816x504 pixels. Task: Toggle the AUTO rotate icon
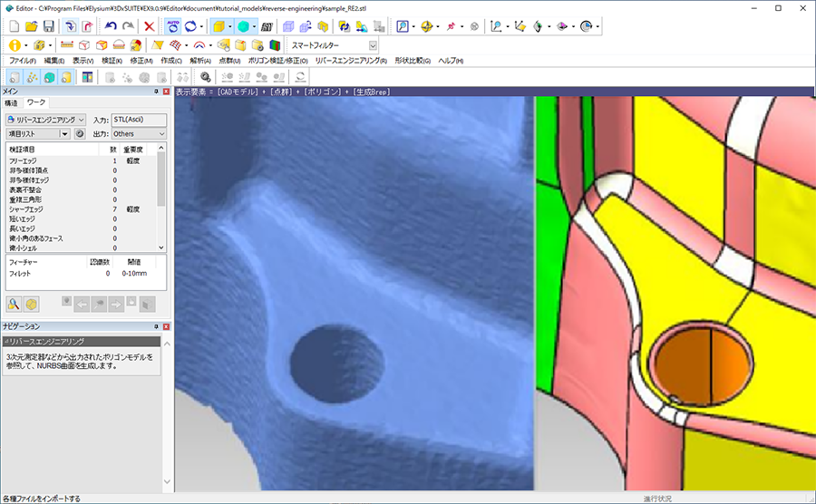173,26
